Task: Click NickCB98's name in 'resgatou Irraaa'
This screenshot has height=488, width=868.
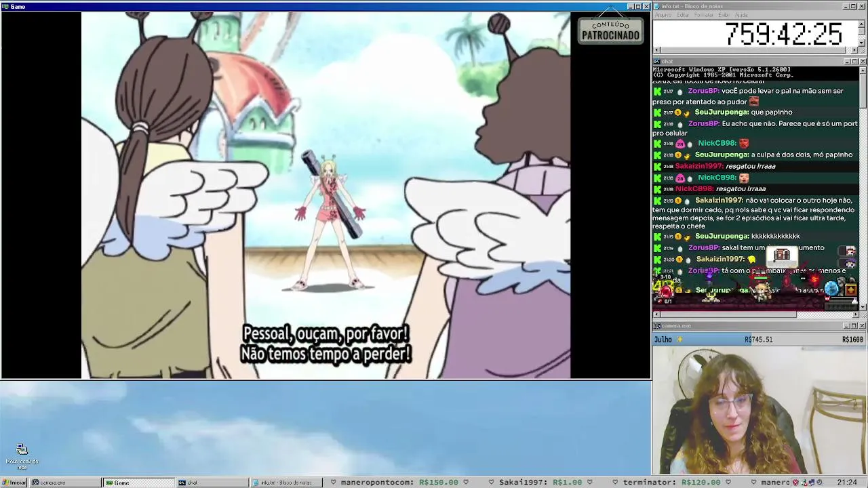Action: pyautogui.click(x=694, y=188)
